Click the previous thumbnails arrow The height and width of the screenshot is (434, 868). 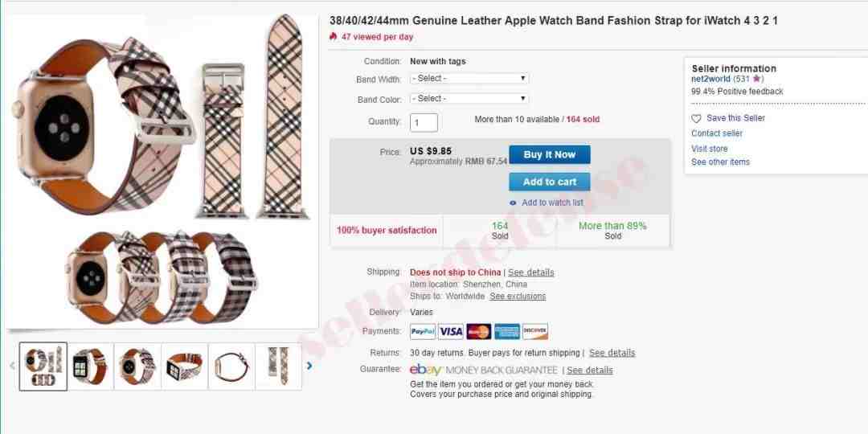(12, 366)
